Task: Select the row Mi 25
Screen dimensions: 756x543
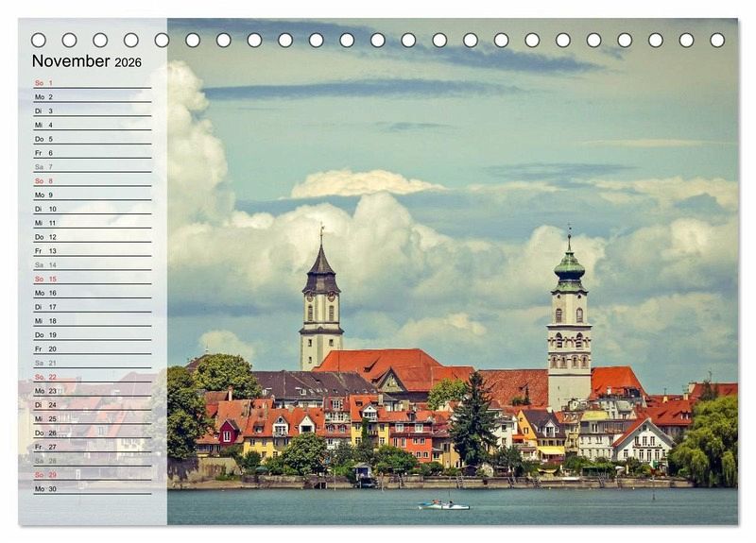Action: click(x=92, y=418)
